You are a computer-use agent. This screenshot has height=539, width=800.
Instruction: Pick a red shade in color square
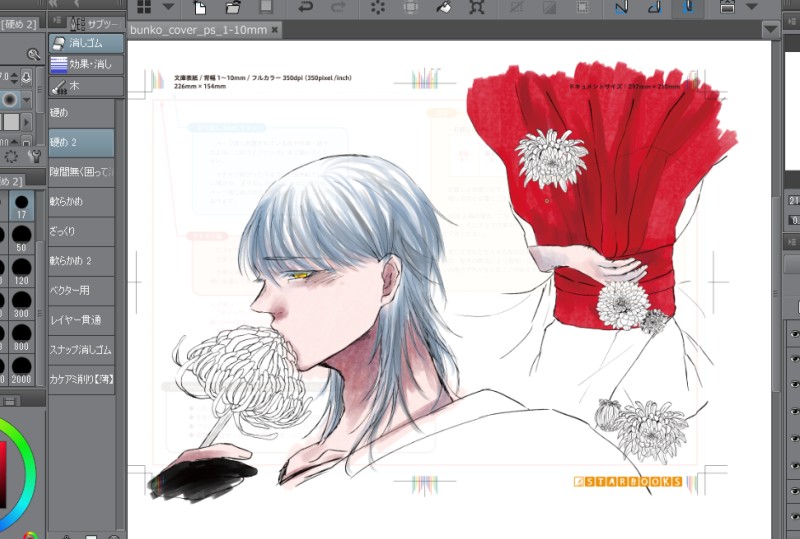(x=3, y=475)
